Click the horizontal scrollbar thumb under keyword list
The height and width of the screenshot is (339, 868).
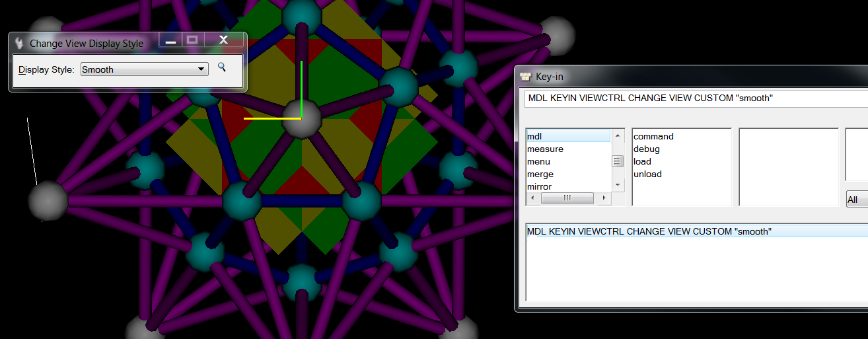coord(567,198)
